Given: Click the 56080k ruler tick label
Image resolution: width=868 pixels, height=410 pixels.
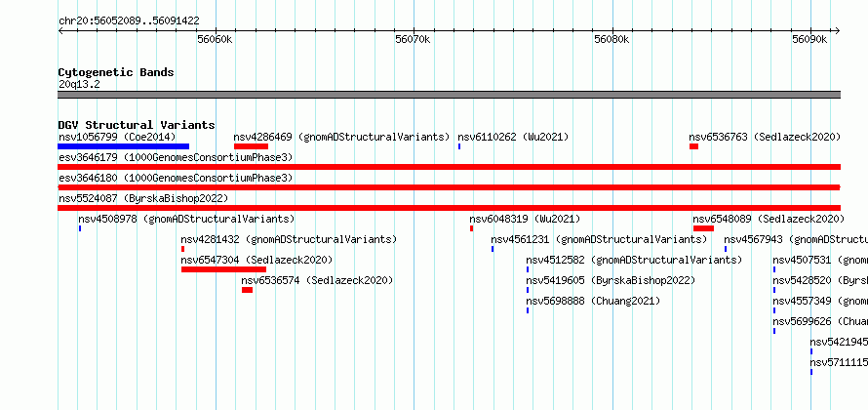Looking at the screenshot, I should (x=612, y=39).
